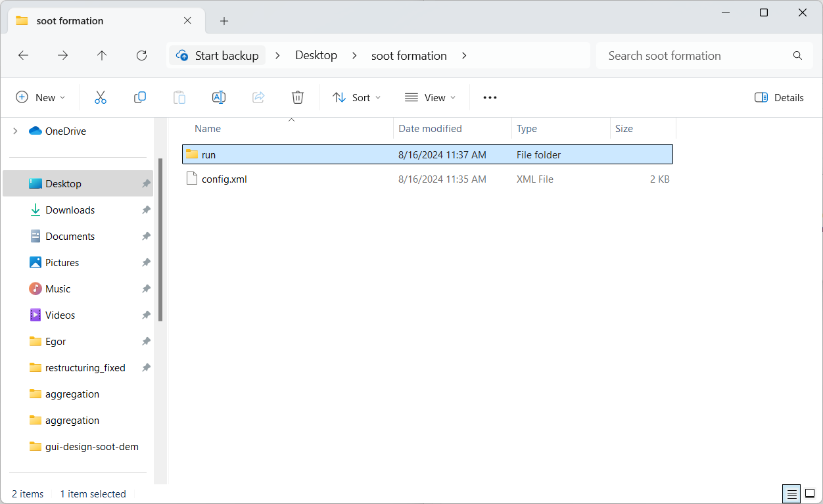Sort by Type column header
Viewport: 823px width, 504px height.
(x=527, y=129)
